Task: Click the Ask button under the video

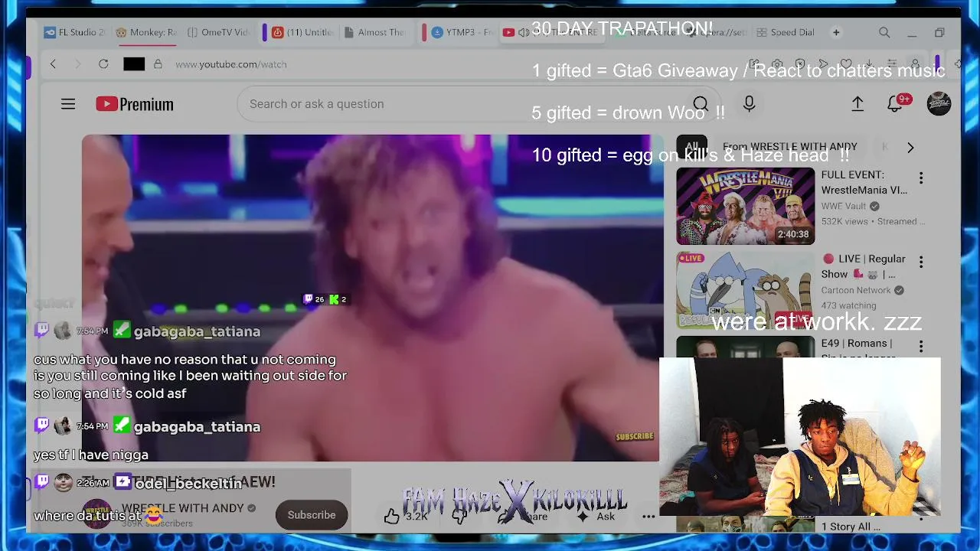Action: coord(597,516)
